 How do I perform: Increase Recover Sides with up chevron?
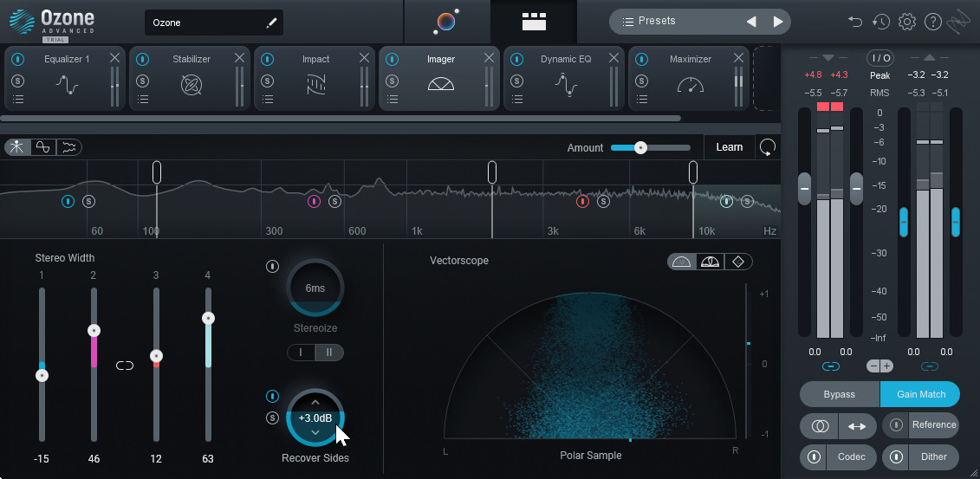315,403
